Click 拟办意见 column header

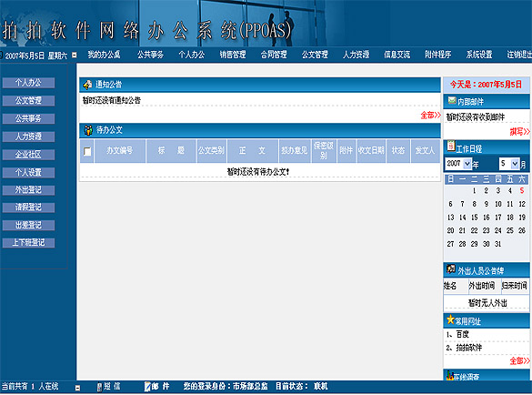294,151
